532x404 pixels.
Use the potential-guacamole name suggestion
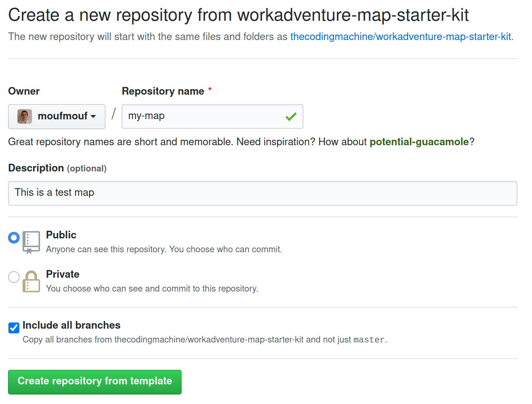coord(419,142)
